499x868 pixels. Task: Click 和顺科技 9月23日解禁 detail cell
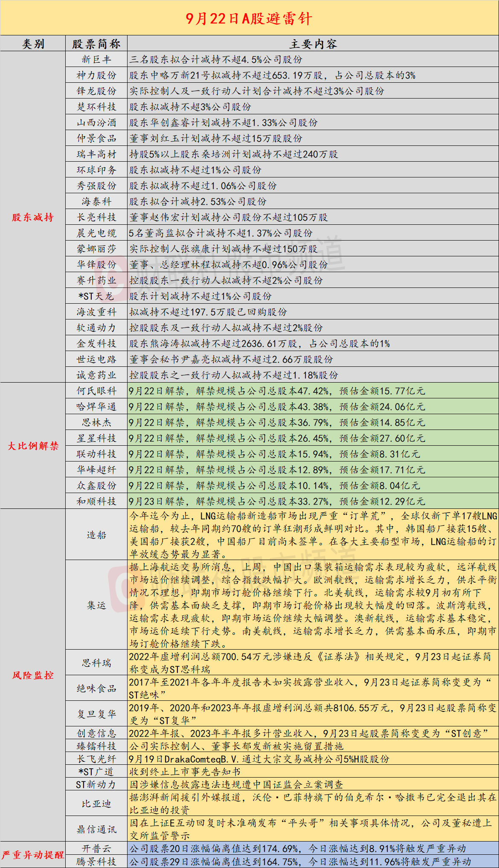(313, 502)
